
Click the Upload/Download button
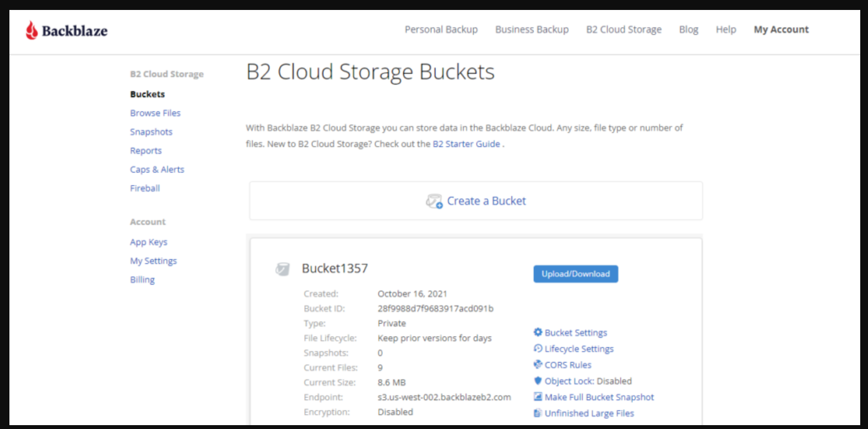click(575, 273)
